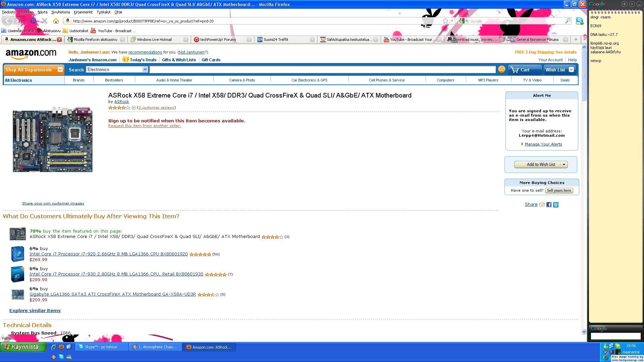644x362 pixels.
Task: Open the 3 customer reviews link
Action: pos(156,108)
